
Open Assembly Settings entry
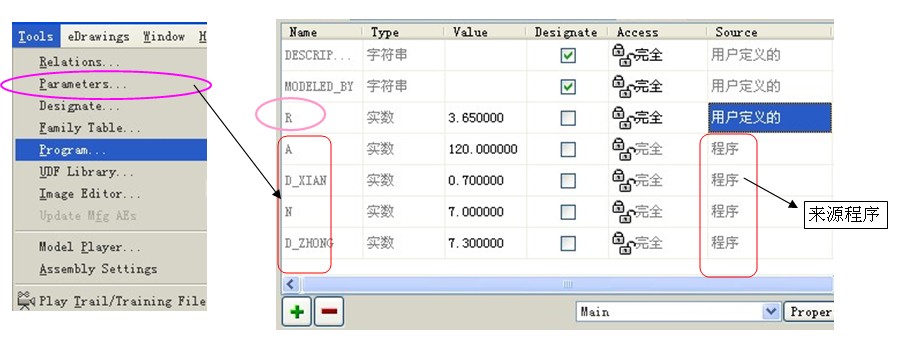click(98, 269)
